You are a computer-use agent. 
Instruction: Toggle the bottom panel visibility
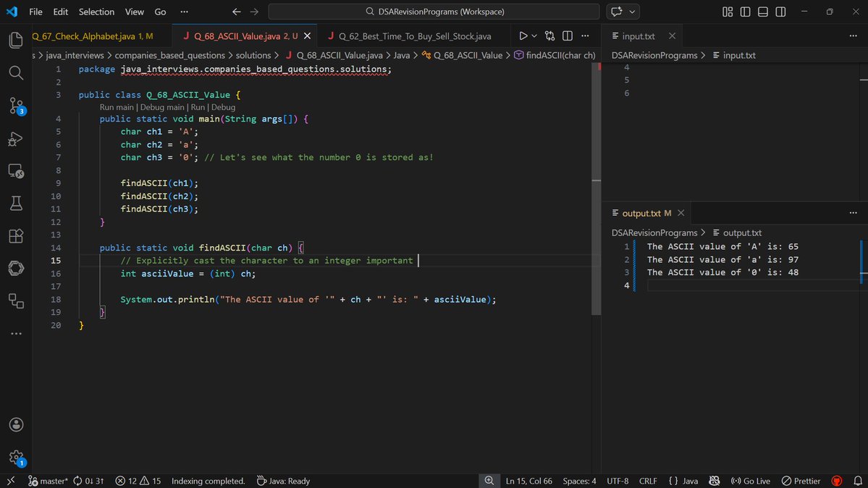pyautogui.click(x=763, y=12)
